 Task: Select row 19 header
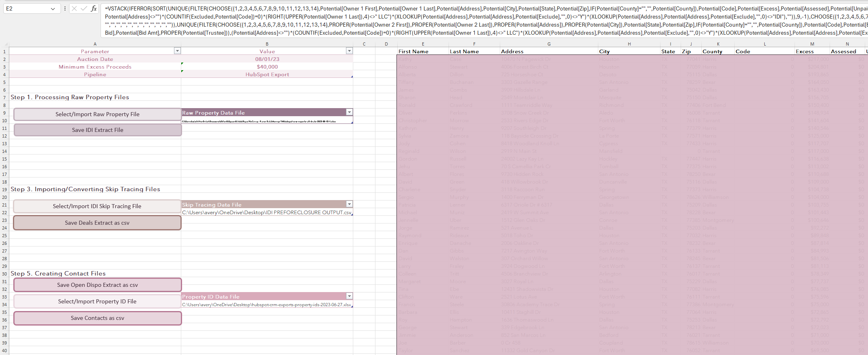click(x=4, y=189)
